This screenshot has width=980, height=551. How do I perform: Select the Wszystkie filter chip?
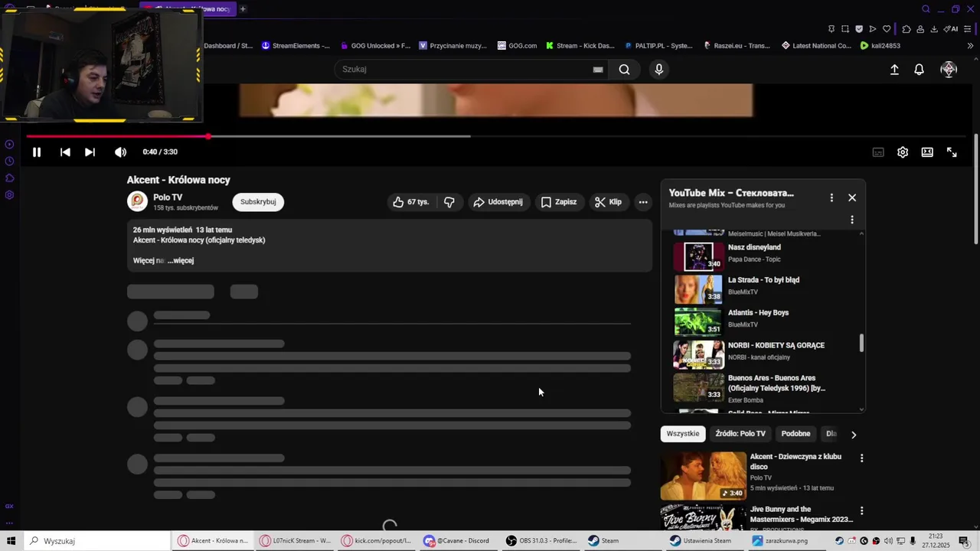click(683, 434)
